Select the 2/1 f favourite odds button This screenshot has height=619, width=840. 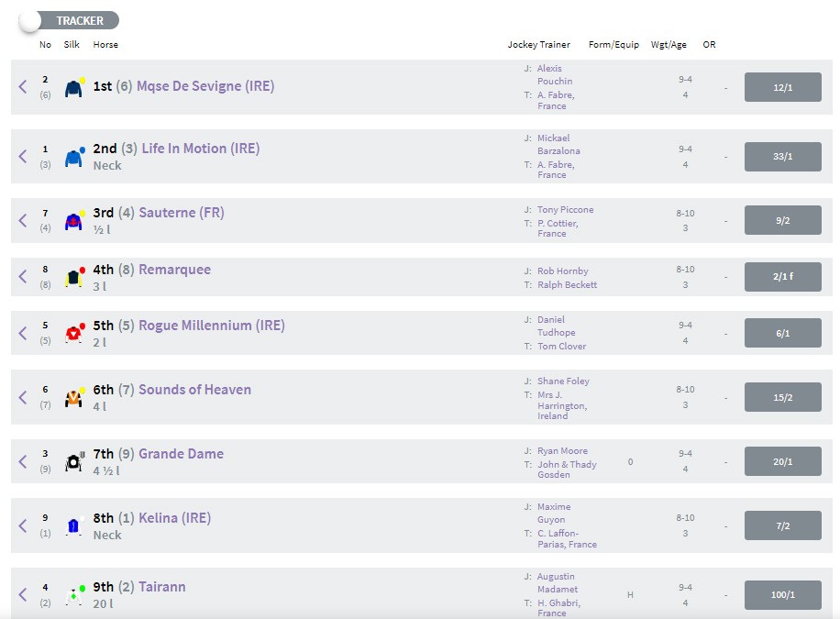pos(782,277)
